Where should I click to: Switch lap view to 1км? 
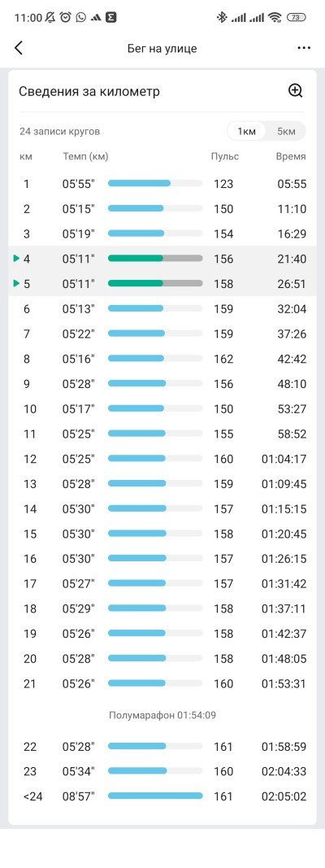246,131
